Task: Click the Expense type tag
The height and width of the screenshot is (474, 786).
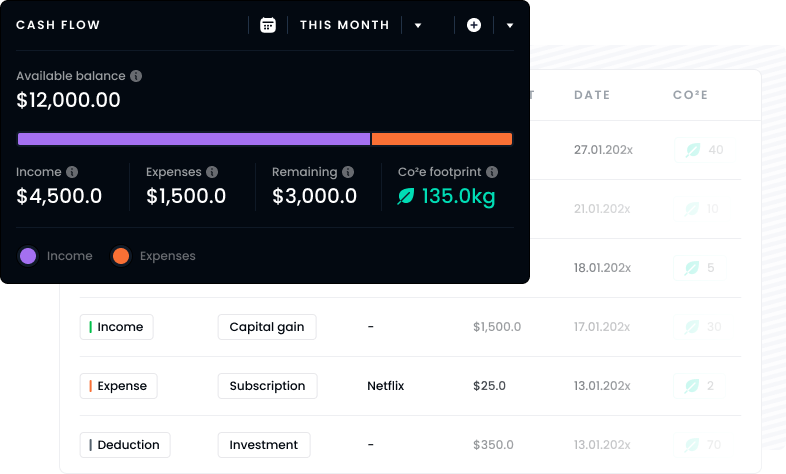Action: point(118,386)
